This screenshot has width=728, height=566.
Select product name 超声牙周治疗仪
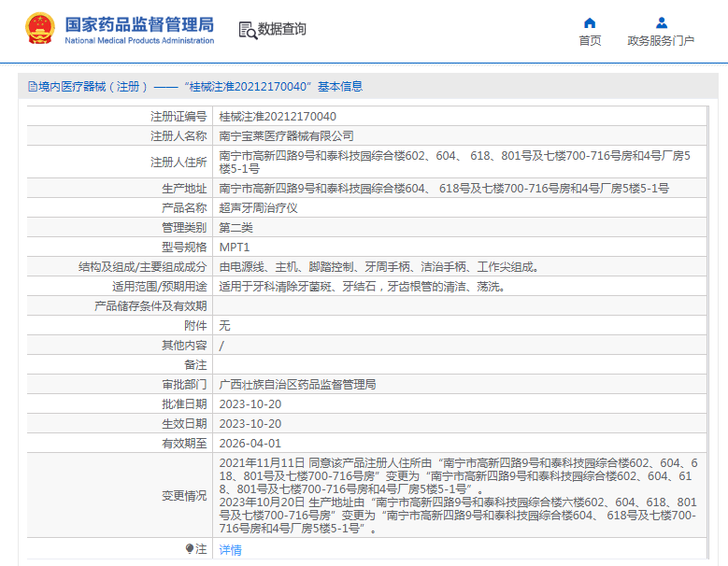click(258, 208)
